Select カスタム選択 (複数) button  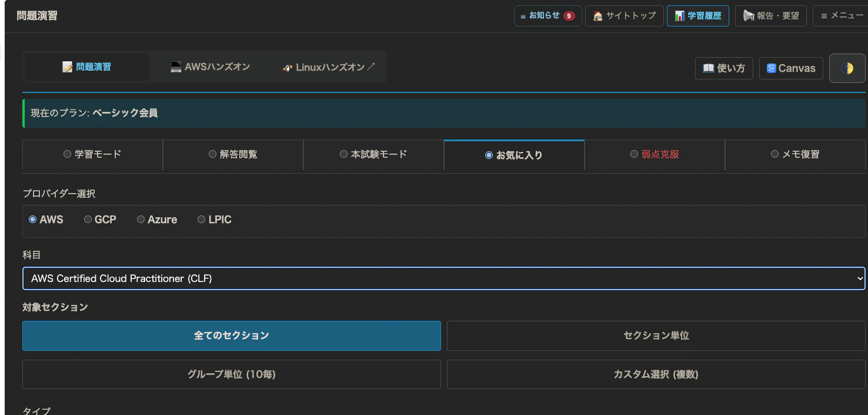point(656,374)
